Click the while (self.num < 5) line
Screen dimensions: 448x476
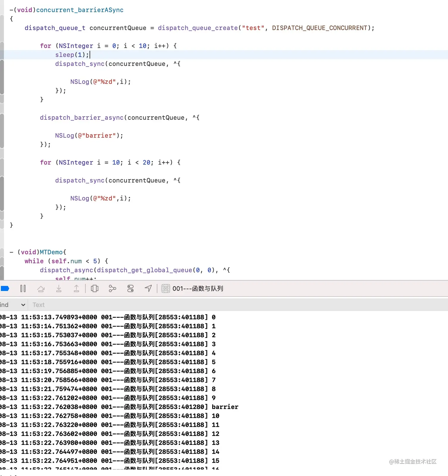66,261
